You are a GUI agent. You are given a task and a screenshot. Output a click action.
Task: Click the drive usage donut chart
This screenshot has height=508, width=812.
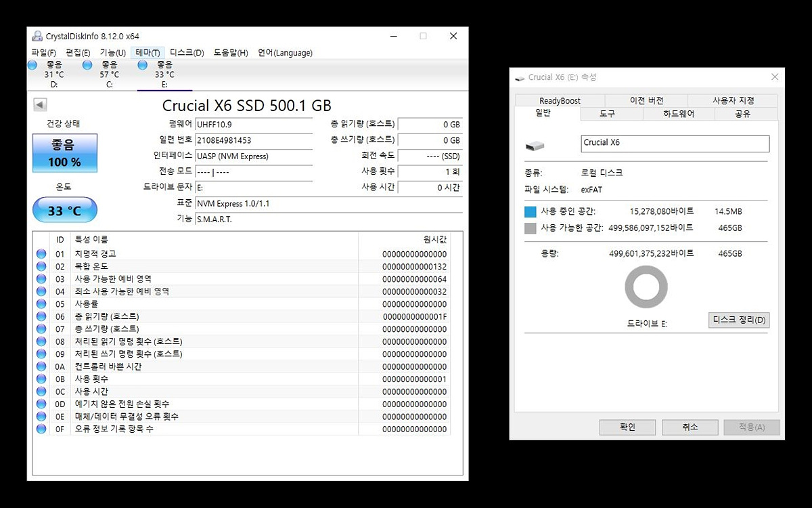646,287
